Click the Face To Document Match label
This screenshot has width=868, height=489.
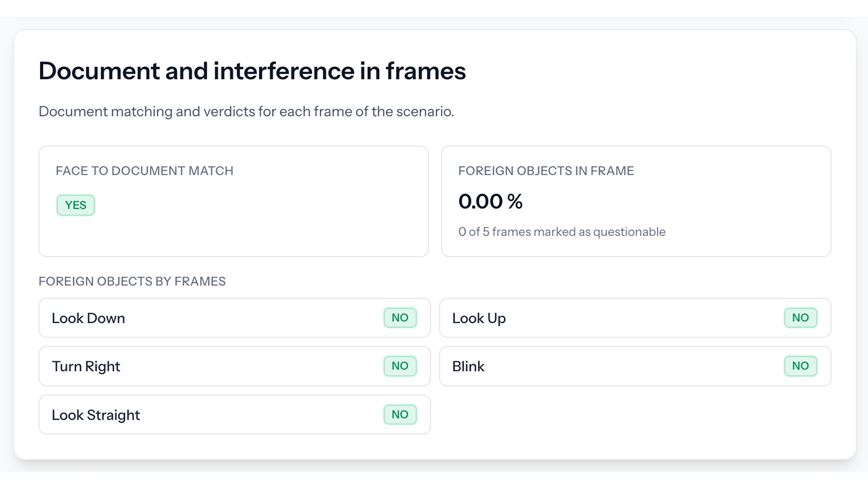tap(144, 171)
